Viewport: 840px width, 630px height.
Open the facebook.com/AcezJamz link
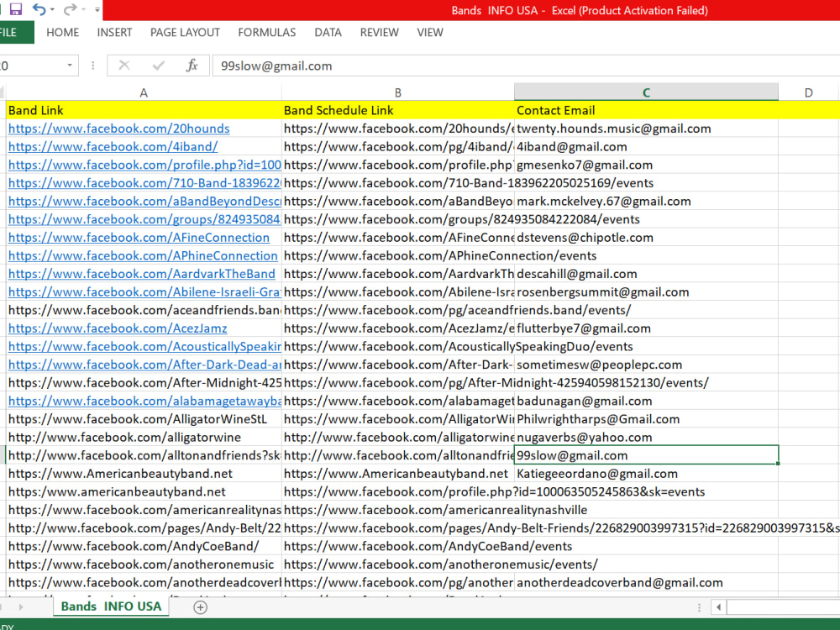click(x=118, y=328)
